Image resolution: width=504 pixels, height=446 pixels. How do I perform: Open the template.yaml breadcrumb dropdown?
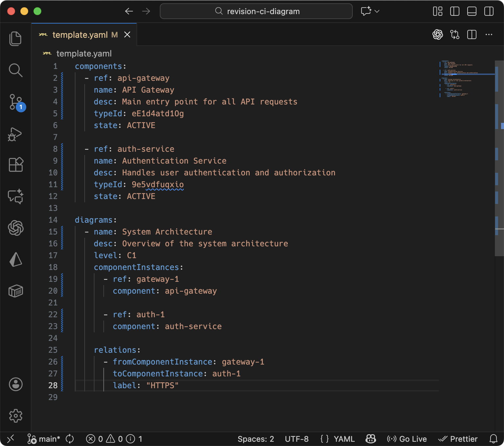click(84, 53)
